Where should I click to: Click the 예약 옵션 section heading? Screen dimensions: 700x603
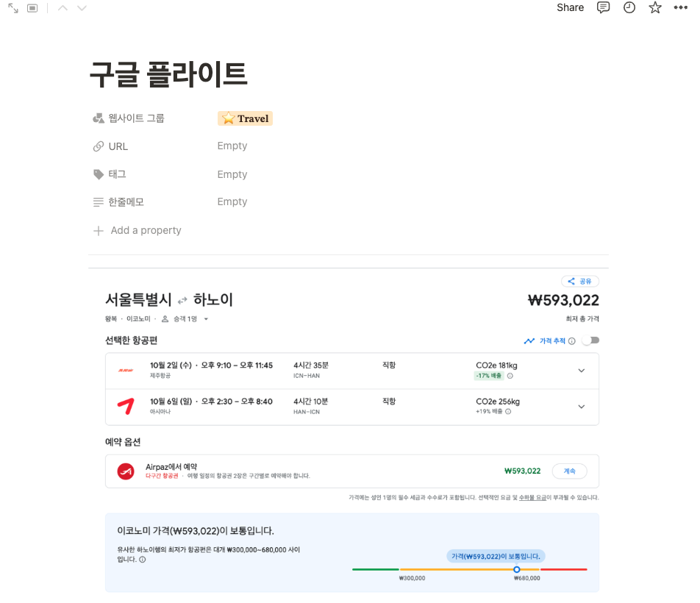coord(123,442)
